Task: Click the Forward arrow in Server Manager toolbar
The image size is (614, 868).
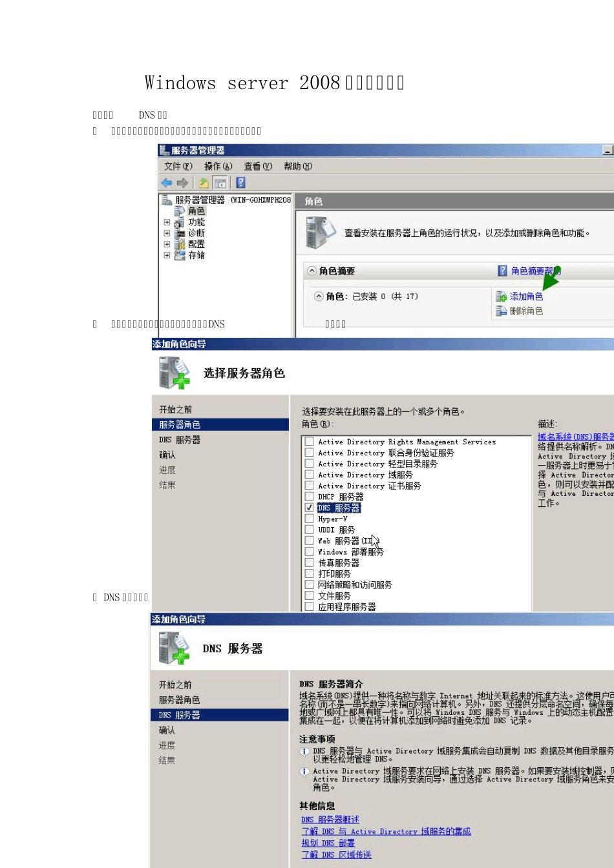Action: [182, 183]
